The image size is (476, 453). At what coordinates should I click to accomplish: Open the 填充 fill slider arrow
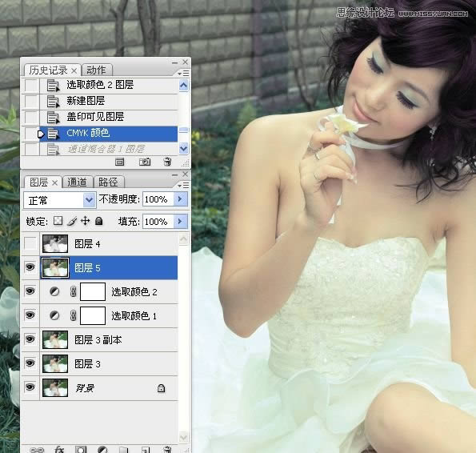click(180, 221)
